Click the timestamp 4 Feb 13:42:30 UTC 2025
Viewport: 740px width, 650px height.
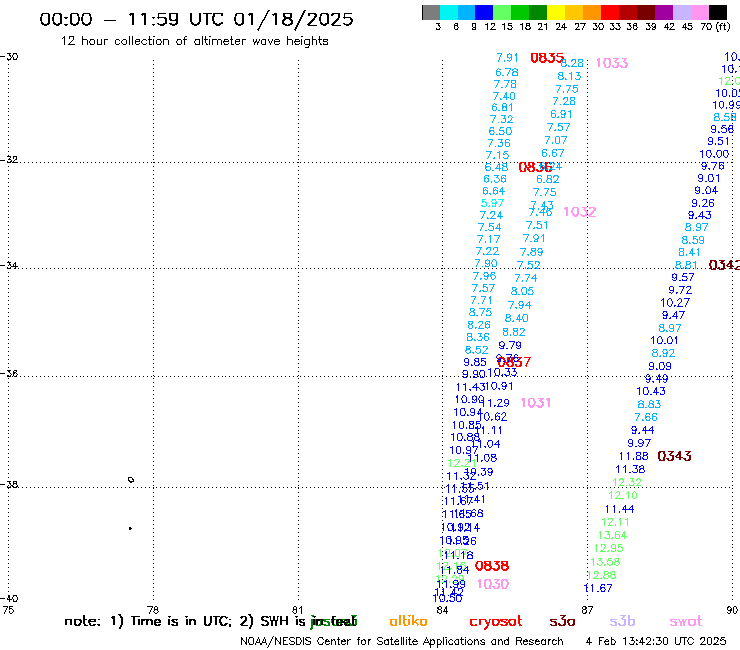pos(656,641)
